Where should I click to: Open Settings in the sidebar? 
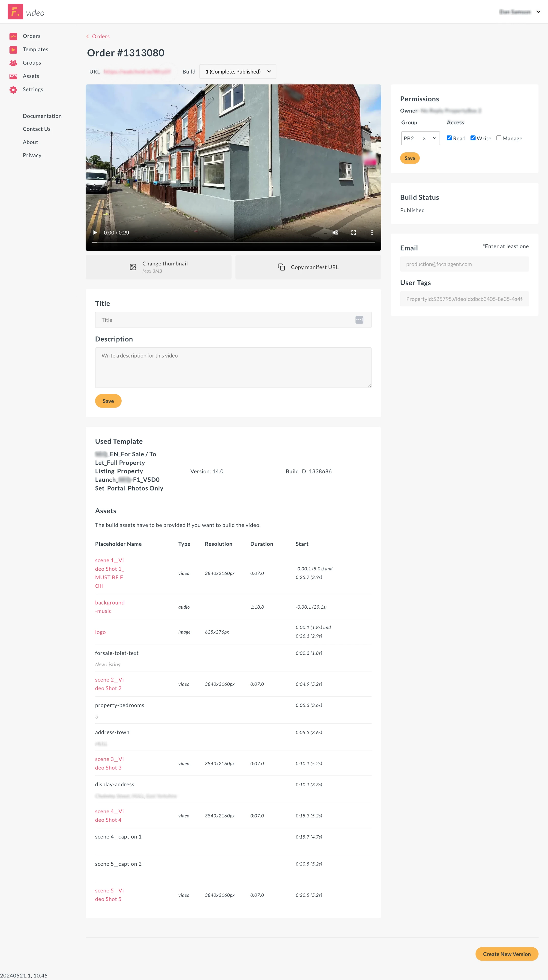pos(33,89)
